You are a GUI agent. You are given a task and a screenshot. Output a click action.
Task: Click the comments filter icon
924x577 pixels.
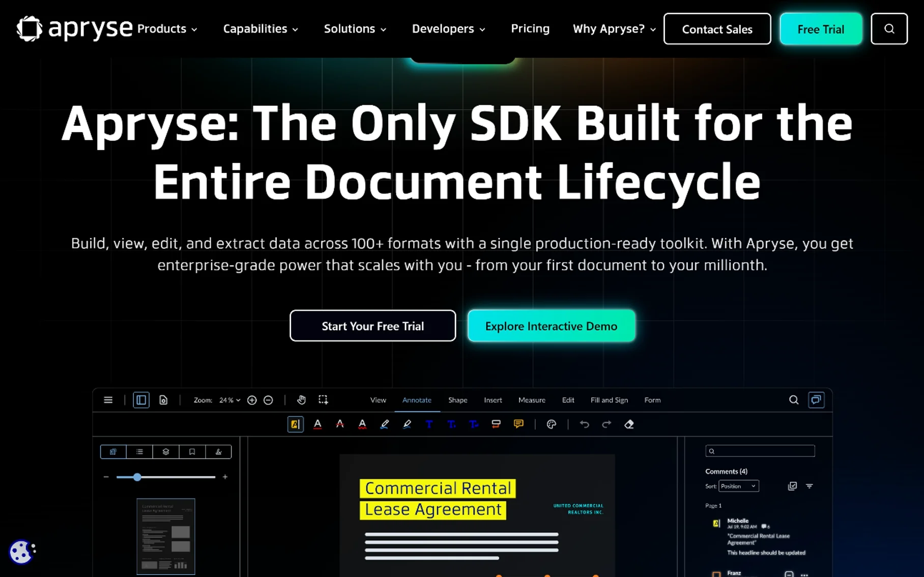coord(810,486)
